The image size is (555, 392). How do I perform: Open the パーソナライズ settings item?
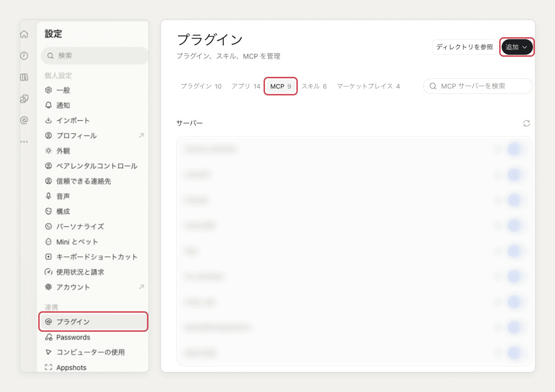point(94,227)
